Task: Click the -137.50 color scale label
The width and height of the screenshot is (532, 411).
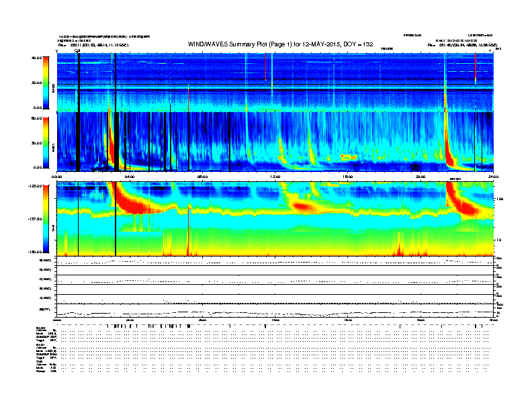Action: click(x=36, y=219)
